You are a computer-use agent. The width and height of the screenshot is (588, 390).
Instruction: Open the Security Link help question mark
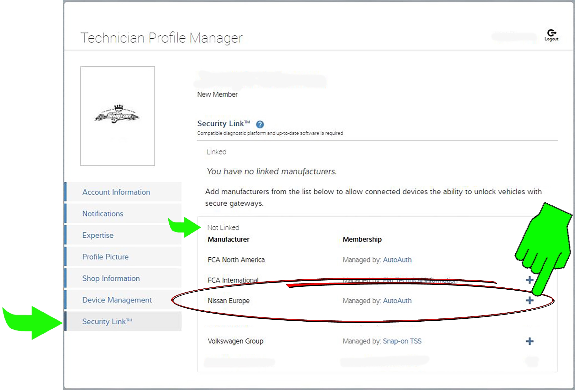coord(260,124)
